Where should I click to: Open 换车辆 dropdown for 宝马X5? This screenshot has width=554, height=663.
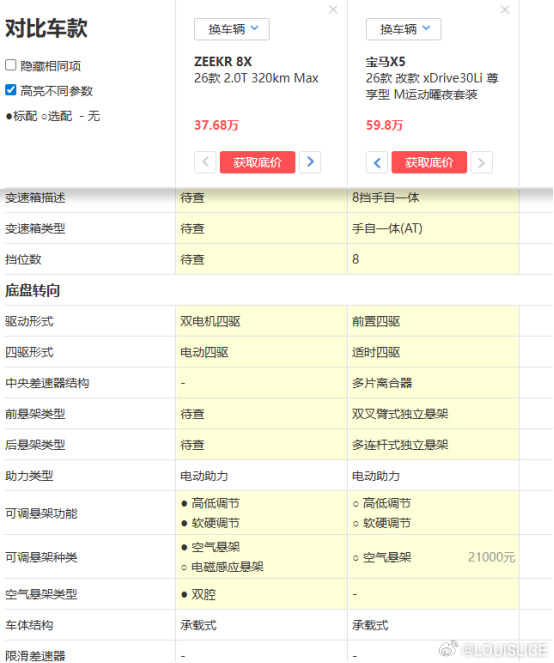click(403, 29)
